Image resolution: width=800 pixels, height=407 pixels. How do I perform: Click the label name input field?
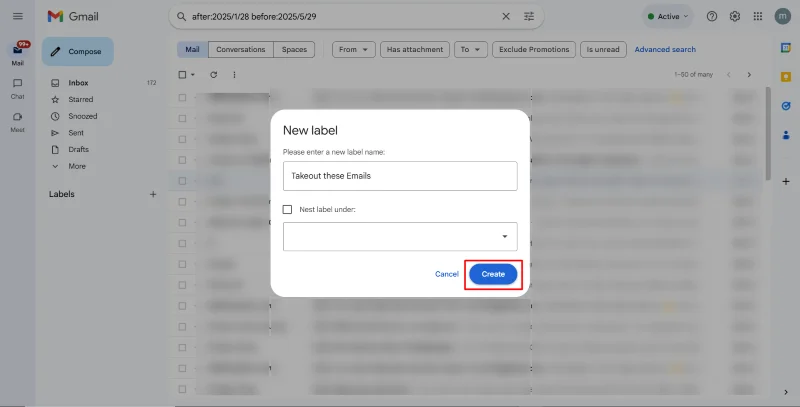[x=400, y=176]
